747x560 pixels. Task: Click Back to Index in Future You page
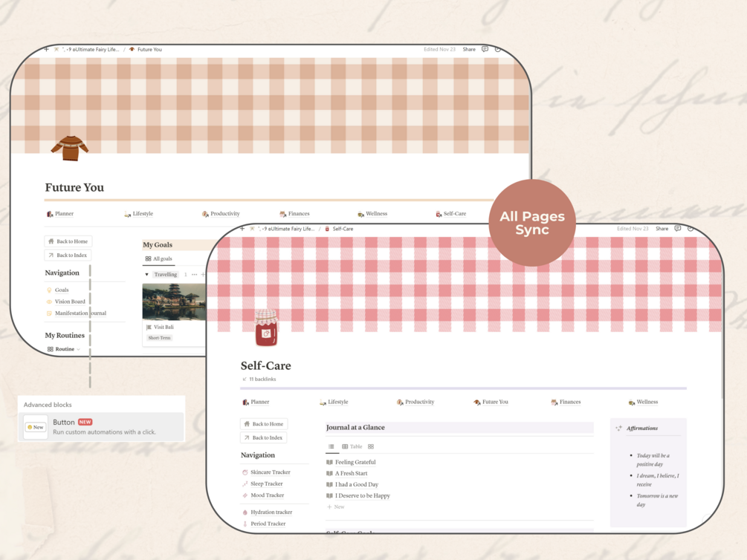click(x=68, y=255)
